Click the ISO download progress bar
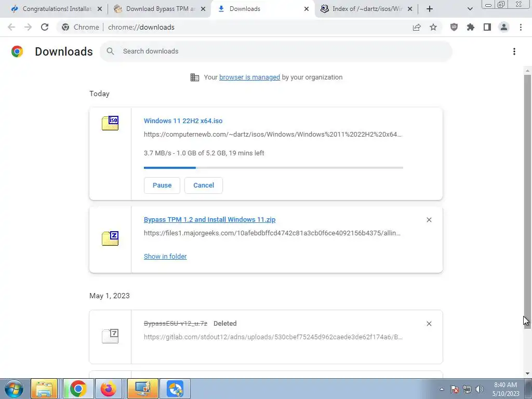Screen dimensions: 532x399 273,168
